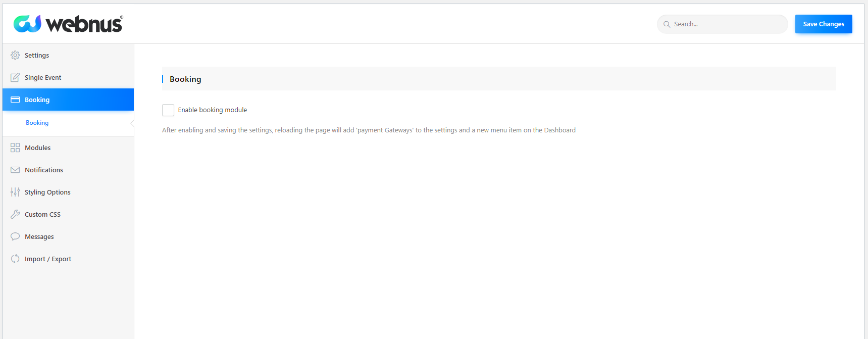Click the Notifications envelope icon
The height and width of the screenshot is (339, 868).
15,170
